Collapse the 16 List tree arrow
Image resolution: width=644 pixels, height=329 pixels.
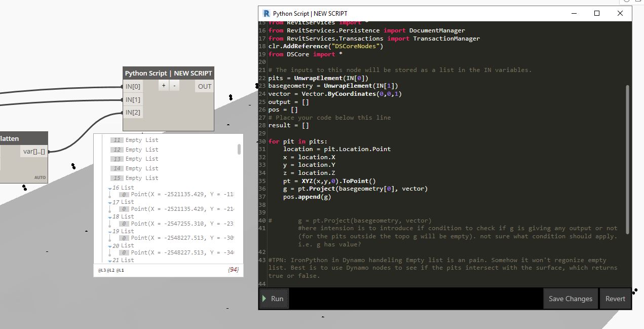pyautogui.click(x=110, y=189)
